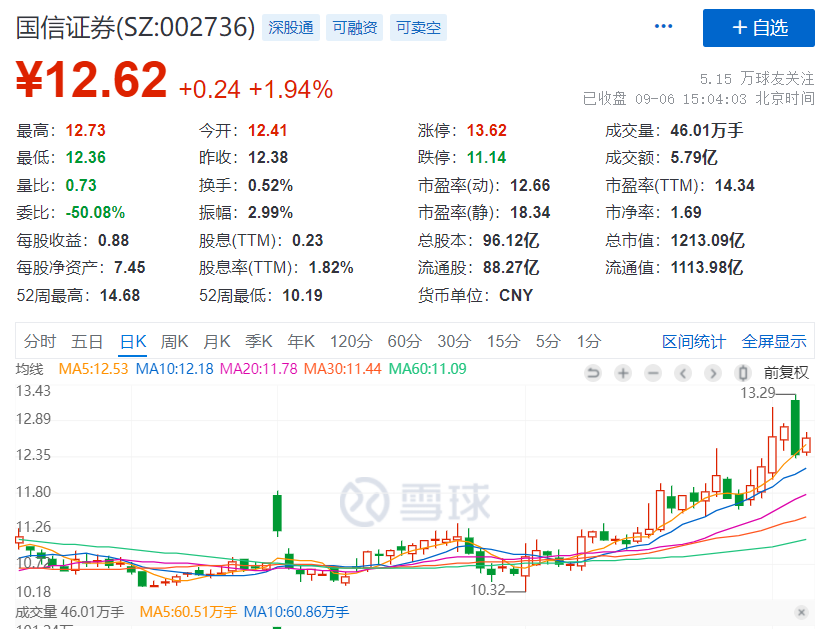Click the 货币单位 CNY text
Image resolution: width=834 pixels, height=629 pixels.
pos(516,295)
